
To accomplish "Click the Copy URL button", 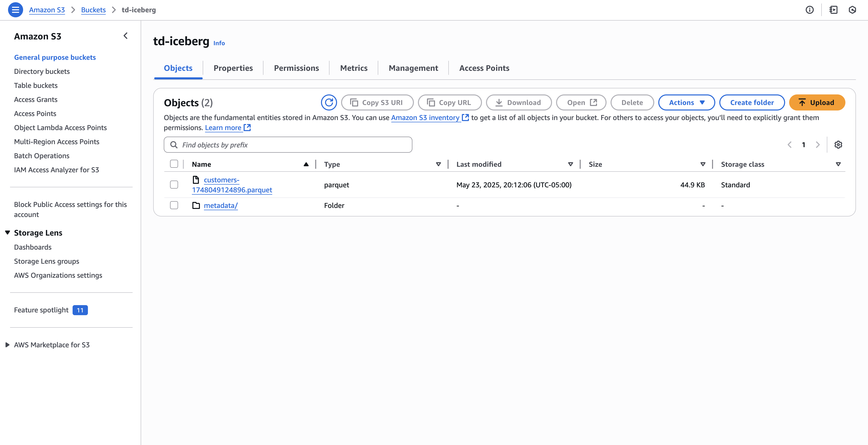I will pyautogui.click(x=450, y=102).
